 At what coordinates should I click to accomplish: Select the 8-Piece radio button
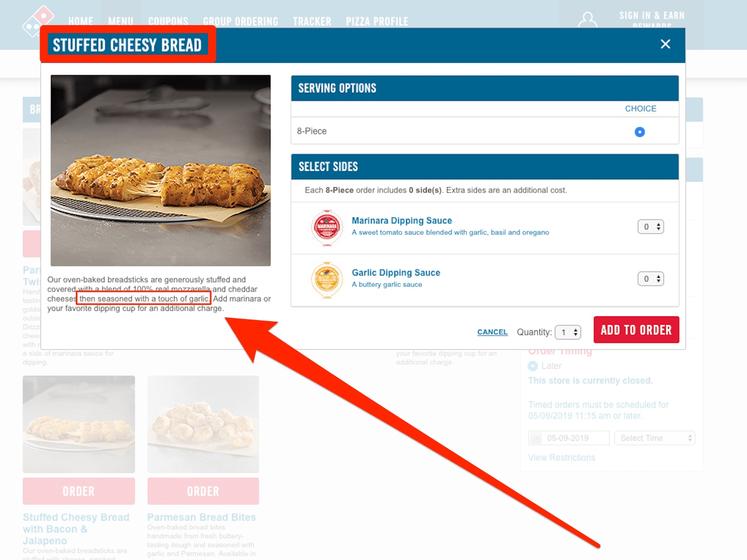tap(640, 132)
